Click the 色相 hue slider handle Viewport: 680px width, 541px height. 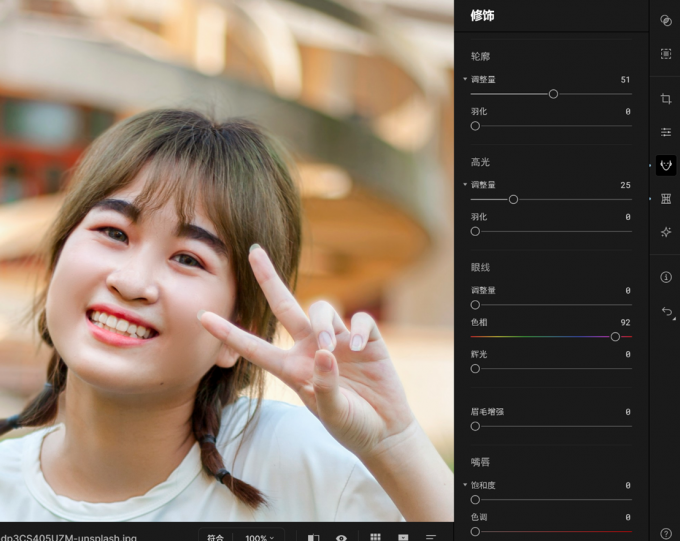[x=615, y=337]
